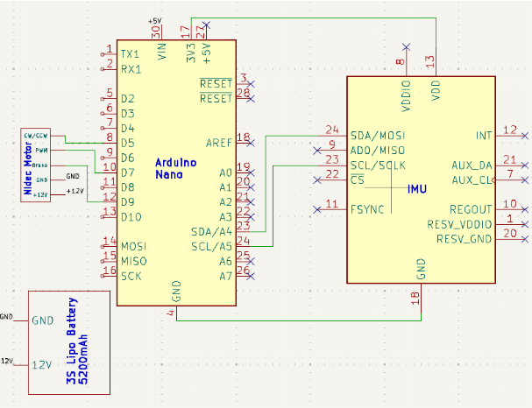
Task: Select the D6 pin label
Action: coord(128,158)
